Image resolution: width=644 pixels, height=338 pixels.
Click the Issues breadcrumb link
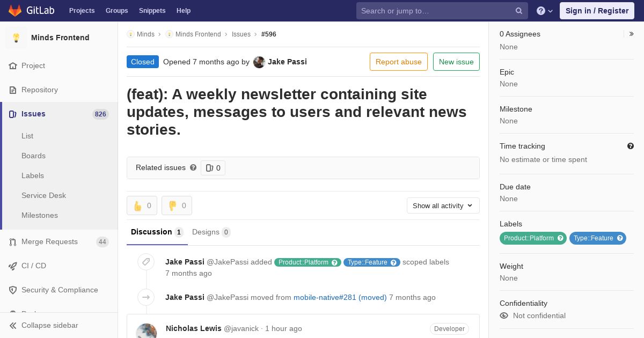(241, 34)
